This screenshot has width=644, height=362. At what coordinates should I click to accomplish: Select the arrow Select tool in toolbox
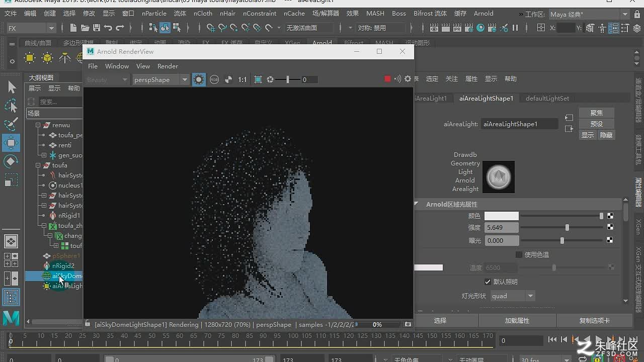click(11, 87)
